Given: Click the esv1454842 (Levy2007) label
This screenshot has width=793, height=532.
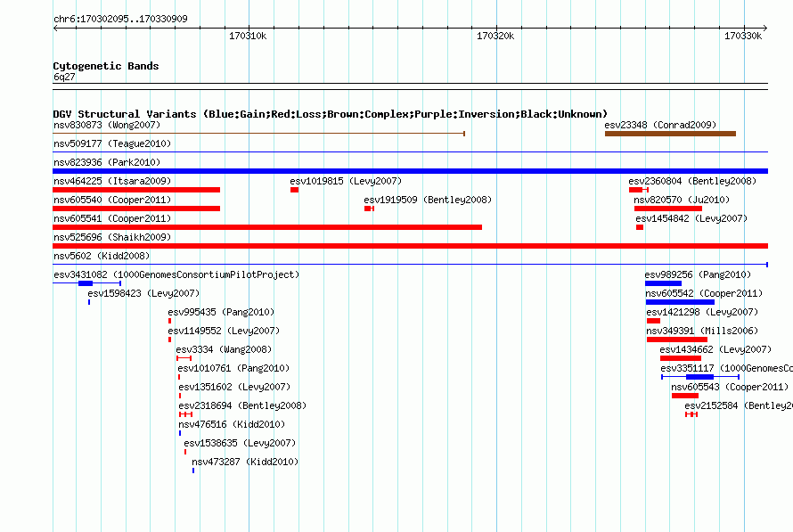Looking at the screenshot, I should click(x=691, y=218).
